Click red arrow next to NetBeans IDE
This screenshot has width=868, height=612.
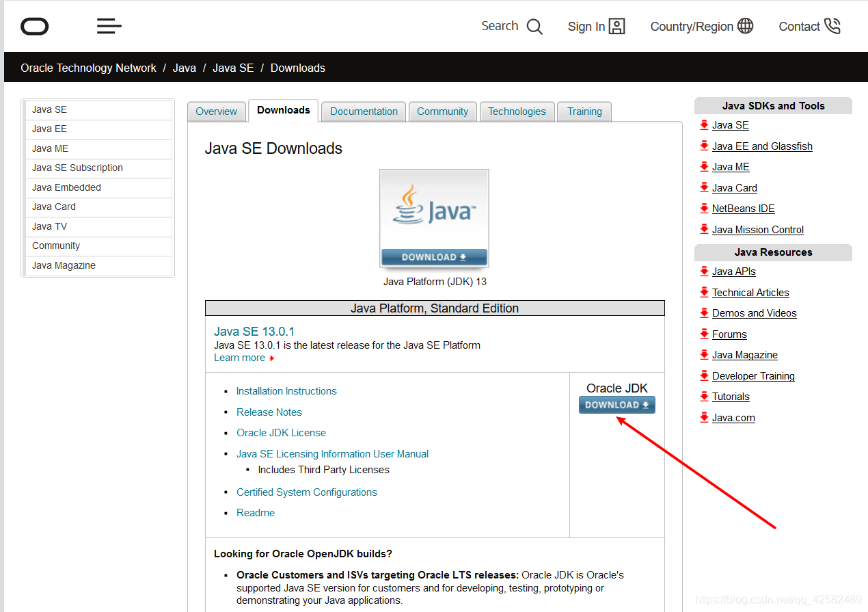[704, 209]
